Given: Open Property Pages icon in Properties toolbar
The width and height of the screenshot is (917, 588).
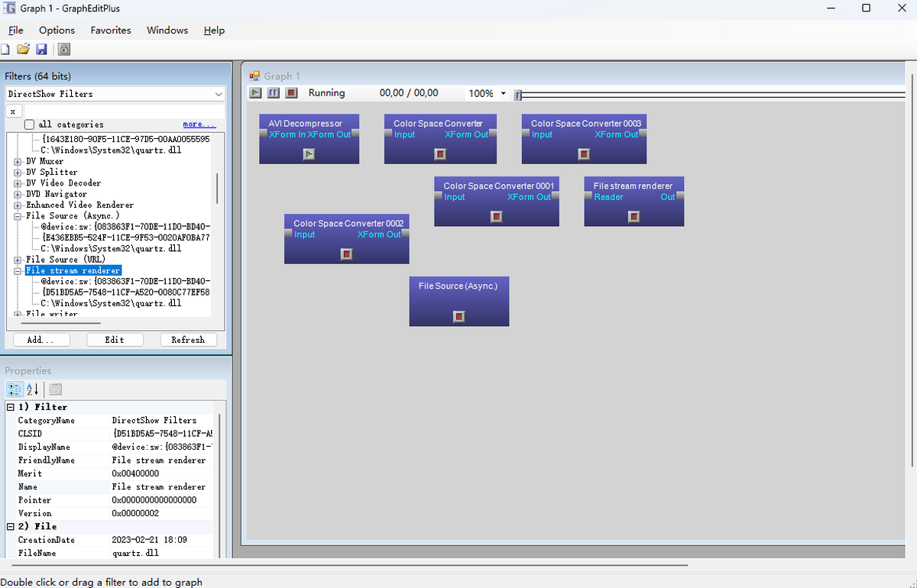Looking at the screenshot, I should [x=55, y=389].
